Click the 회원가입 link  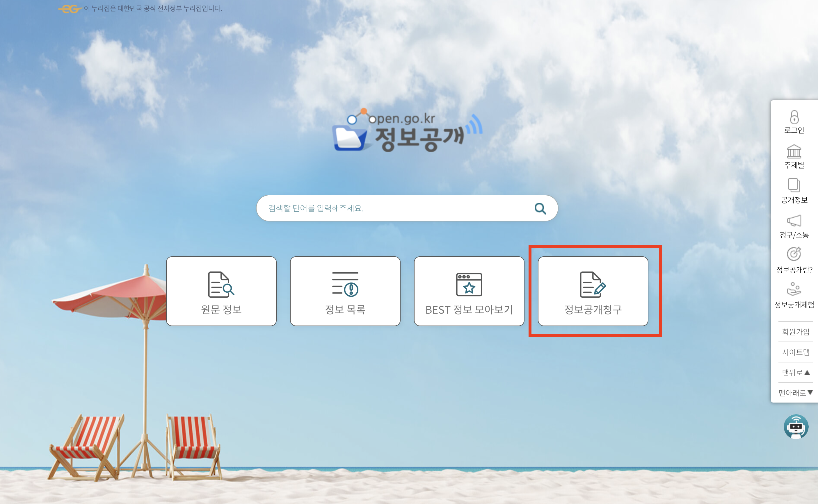tap(796, 332)
